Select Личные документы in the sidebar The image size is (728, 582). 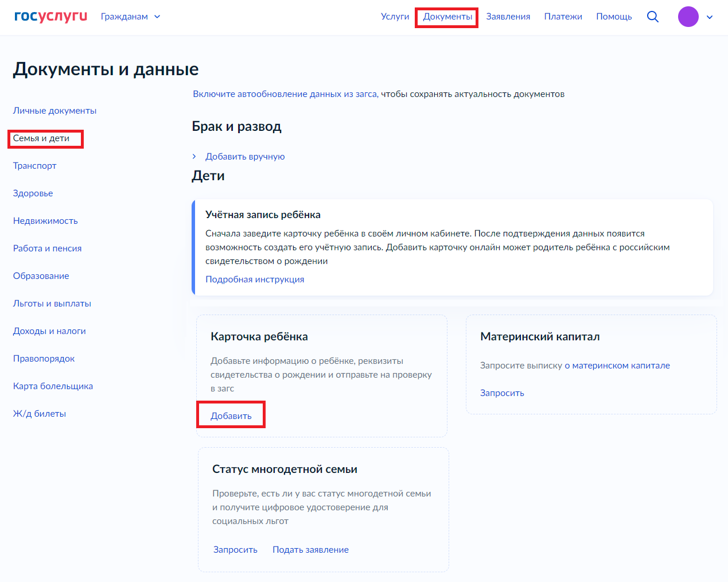[x=54, y=111]
